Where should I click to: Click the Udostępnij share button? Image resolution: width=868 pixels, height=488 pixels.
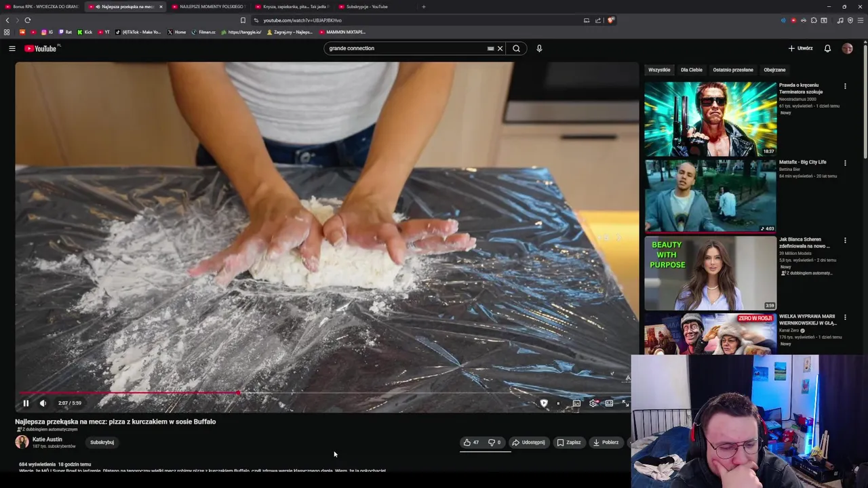point(528,443)
